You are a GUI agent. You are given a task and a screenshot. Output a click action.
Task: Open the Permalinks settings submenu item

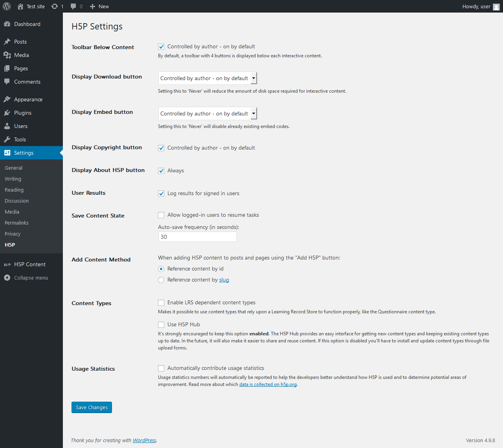tap(17, 223)
